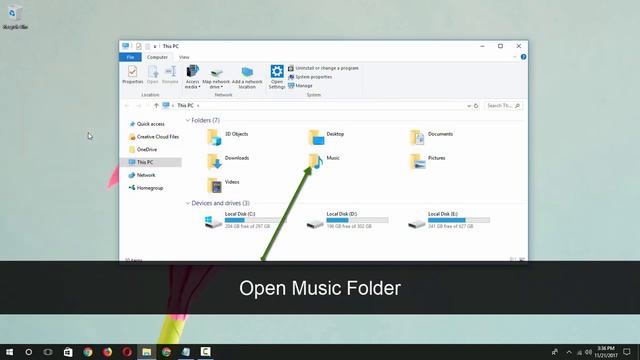Open the Pictures folder

coord(427,161)
